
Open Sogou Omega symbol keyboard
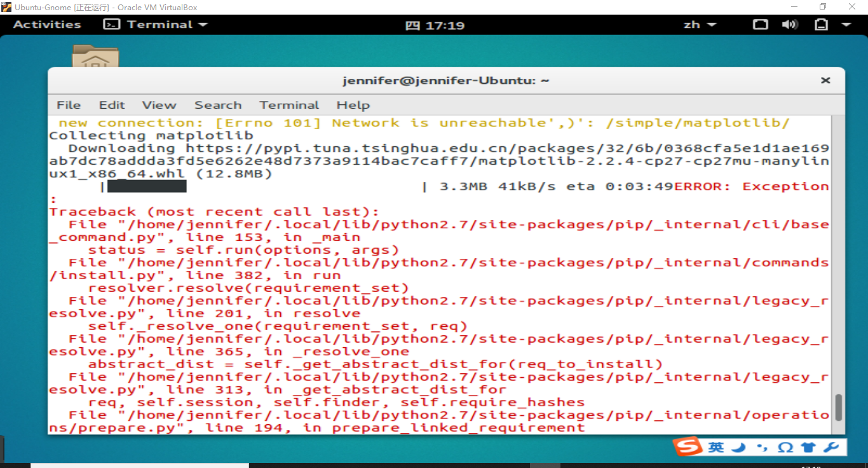pos(785,448)
